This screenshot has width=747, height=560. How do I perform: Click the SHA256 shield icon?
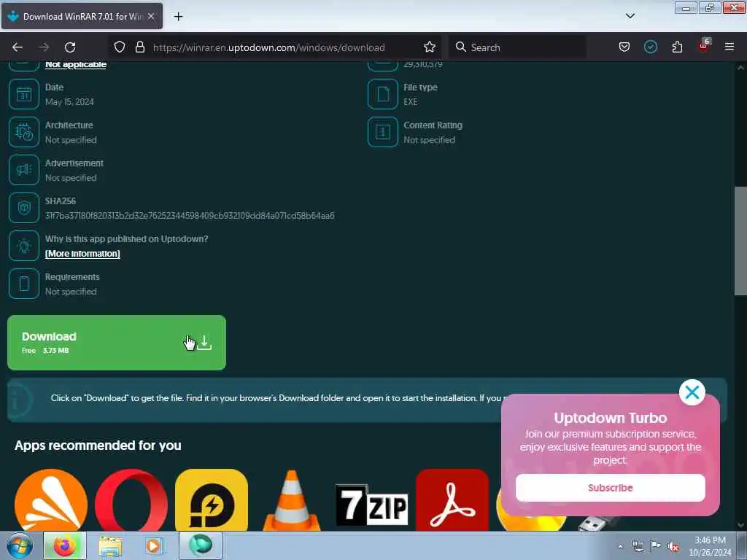(x=24, y=208)
